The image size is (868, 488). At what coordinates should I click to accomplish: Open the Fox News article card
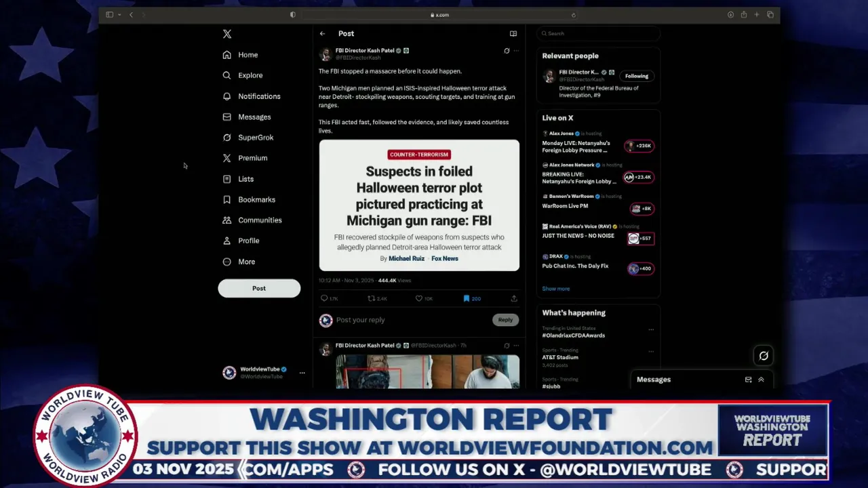point(419,205)
